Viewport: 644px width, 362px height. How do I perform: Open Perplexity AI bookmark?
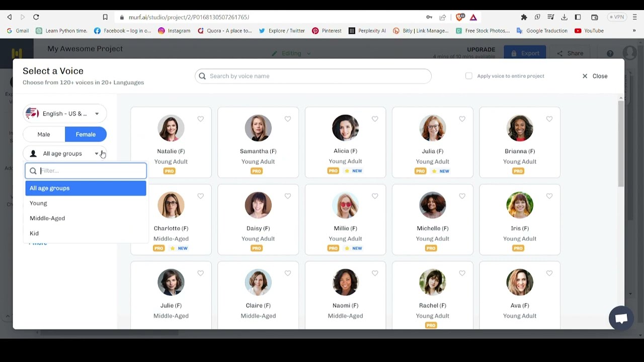(367, 31)
